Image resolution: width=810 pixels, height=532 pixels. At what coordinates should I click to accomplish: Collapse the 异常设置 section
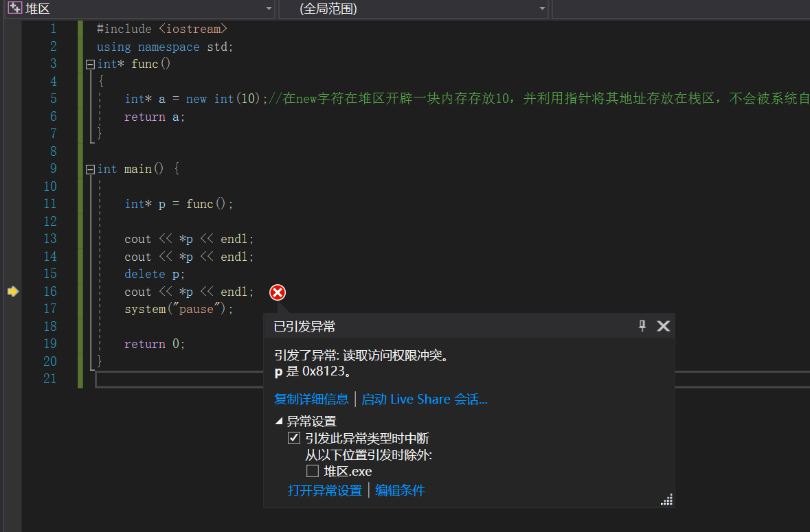point(279,421)
